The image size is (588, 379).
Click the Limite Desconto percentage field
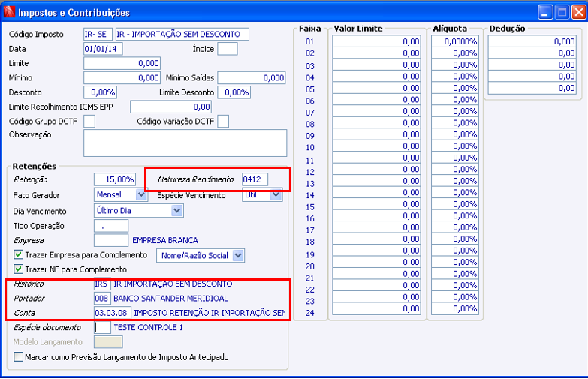pos(234,92)
